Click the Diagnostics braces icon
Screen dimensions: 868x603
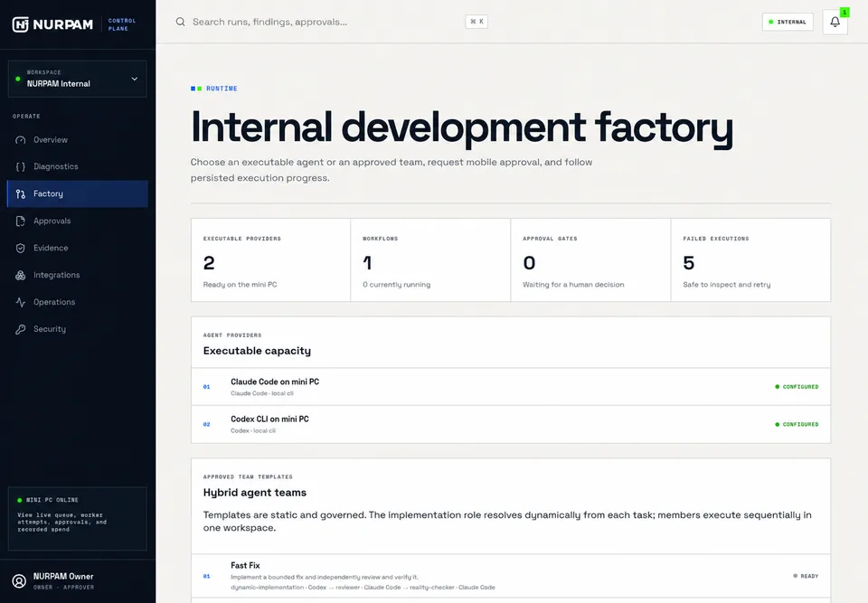click(21, 166)
